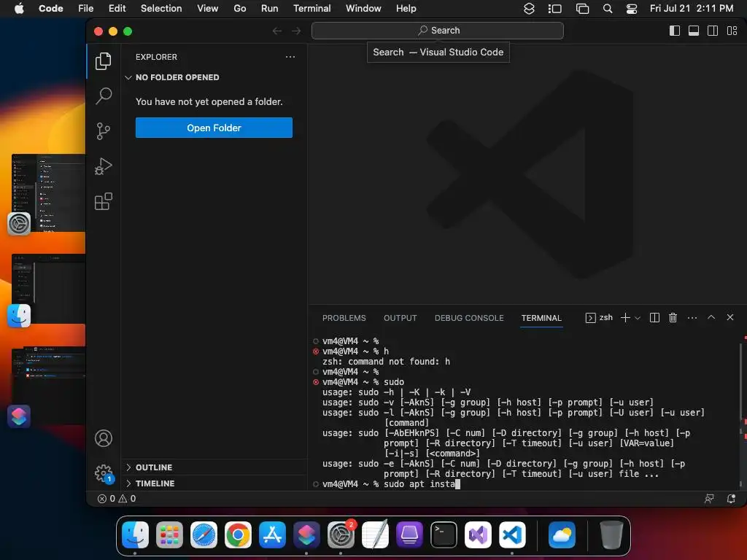Kill the terminal with trash icon

[x=673, y=318]
